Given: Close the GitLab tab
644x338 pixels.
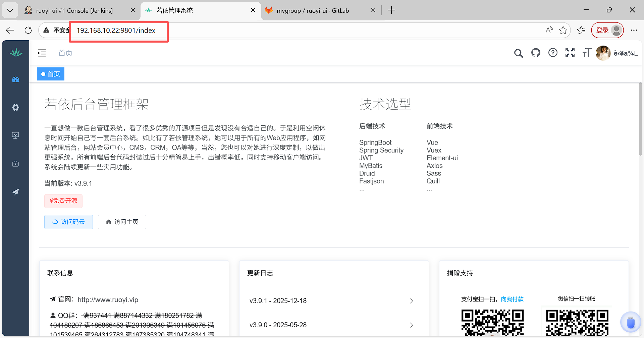Looking at the screenshot, I should tap(373, 10).
